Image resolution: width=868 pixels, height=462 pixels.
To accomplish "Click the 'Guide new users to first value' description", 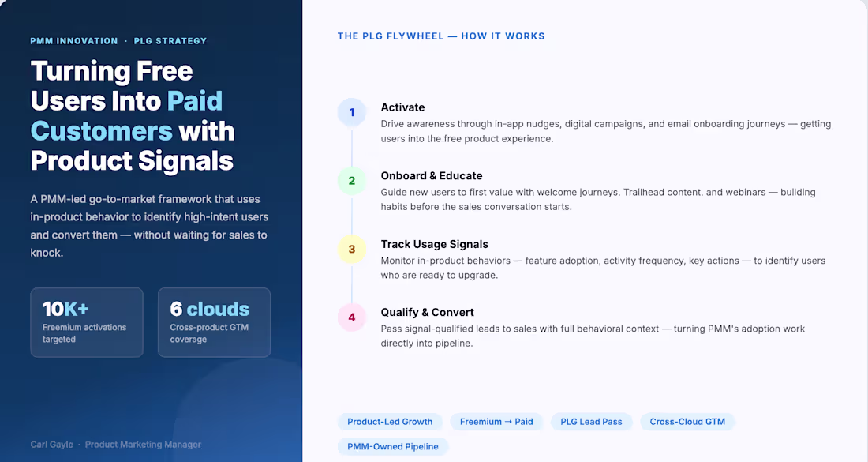I will click(x=598, y=200).
